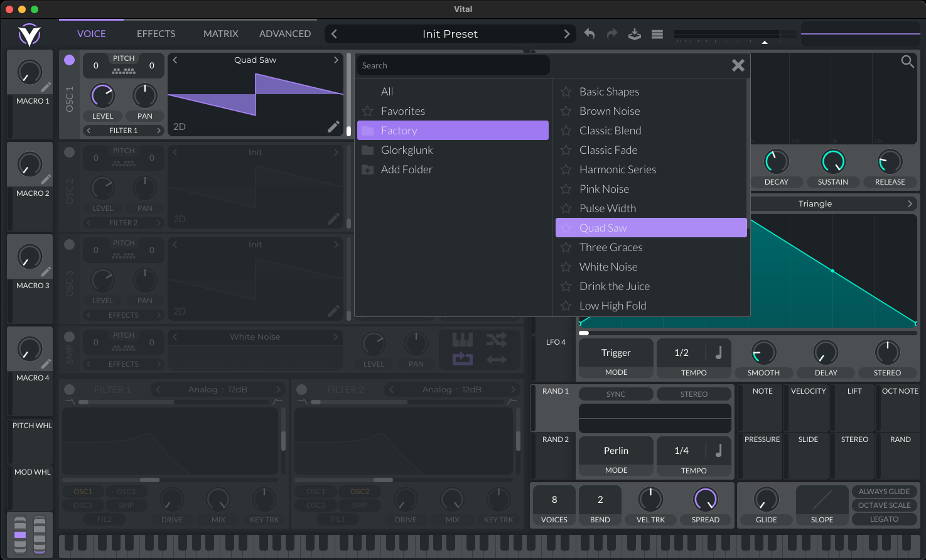Viewport: 926px width, 560px height.
Task: Edit Macro 4 with pencil icon
Action: point(46,364)
